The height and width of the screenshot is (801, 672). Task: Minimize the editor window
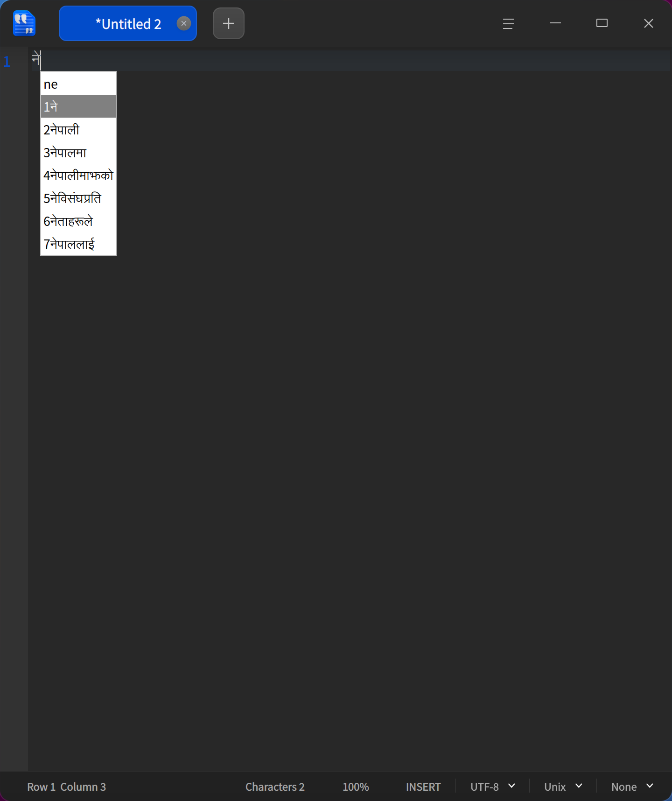(x=555, y=23)
